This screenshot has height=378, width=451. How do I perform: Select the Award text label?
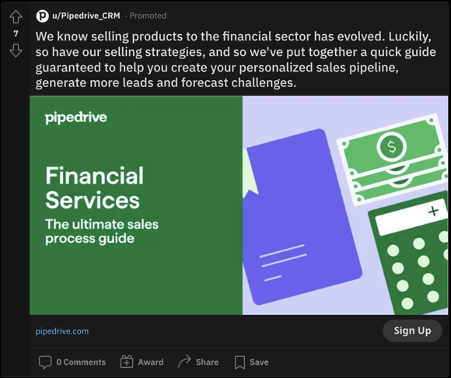(151, 362)
